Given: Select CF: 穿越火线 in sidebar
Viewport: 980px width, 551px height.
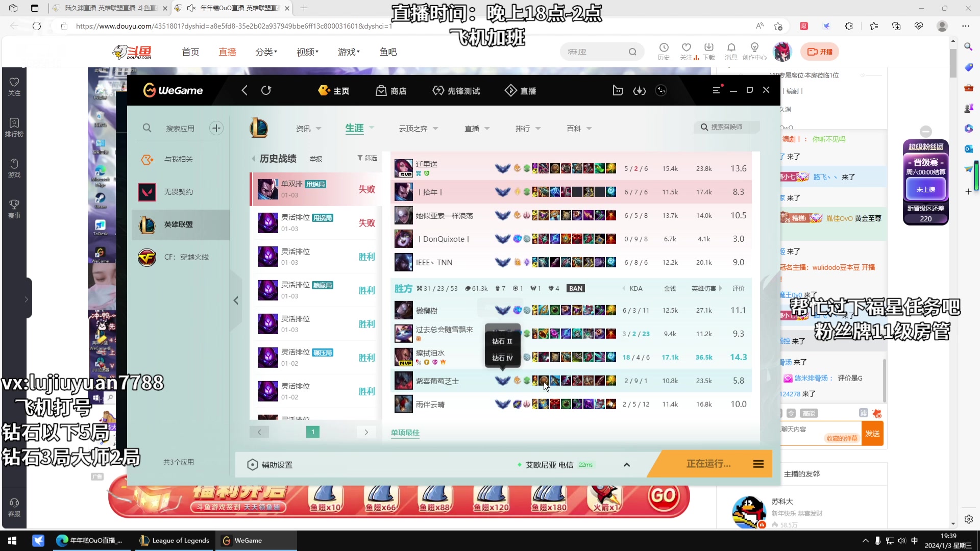Looking at the screenshot, I should tap(181, 258).
